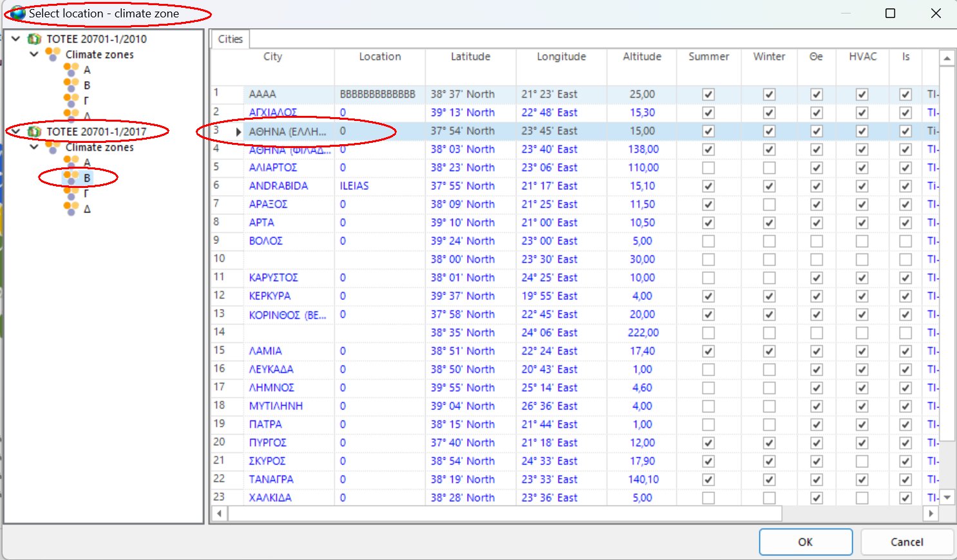957x560 pixels.
Task: Click the TOTEE 20701-1/2010 book icon
Action: pyautogui.click(x=34, y=39)
